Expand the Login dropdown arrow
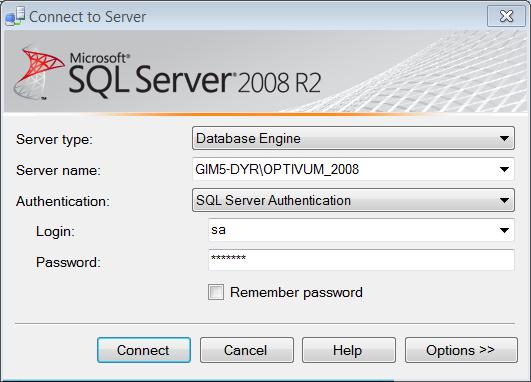Image resolution: width=531 pixels, height=382 pixels. pos(504,230)
